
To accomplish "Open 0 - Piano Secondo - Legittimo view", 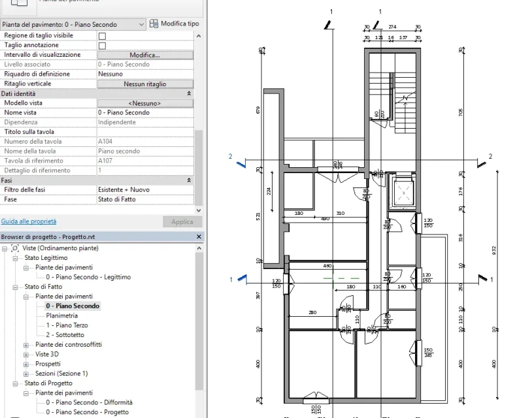I will coord(88,277).
